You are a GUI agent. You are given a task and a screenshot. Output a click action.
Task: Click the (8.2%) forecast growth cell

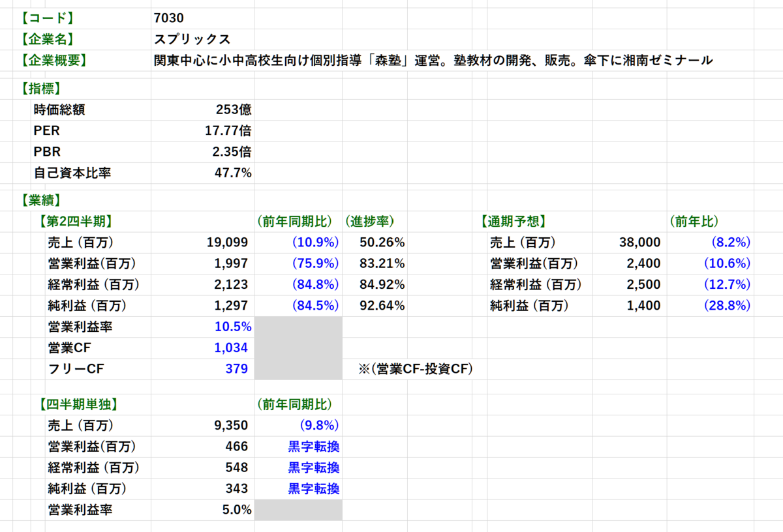[x=731, y=243]
